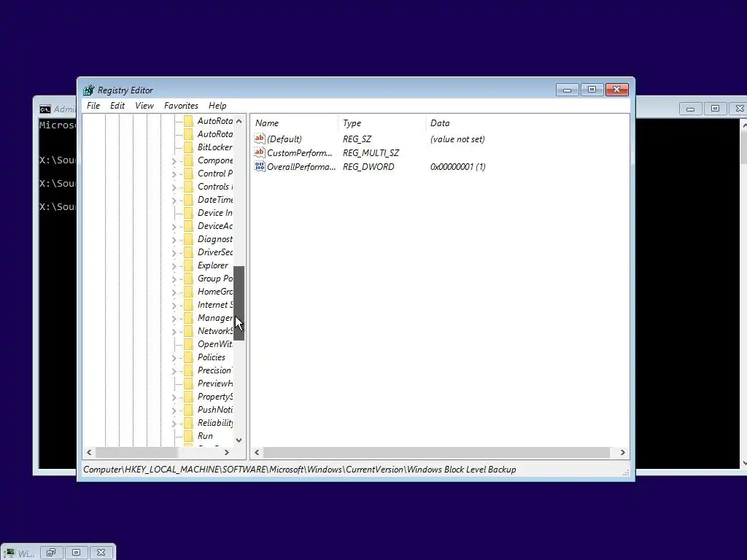The width and height of the screenshot is (747, 560).
Task: Expand the PropertyS key
Action: (174, 397)
